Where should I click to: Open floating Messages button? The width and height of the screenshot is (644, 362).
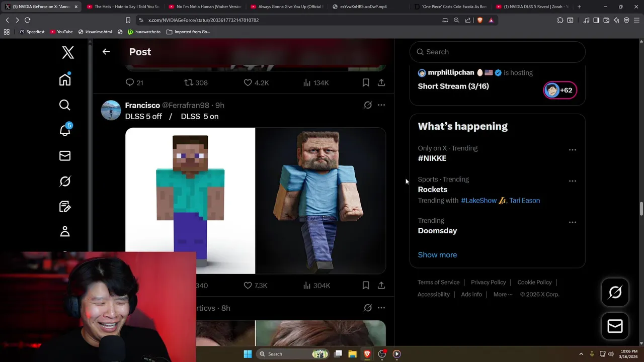615,326
